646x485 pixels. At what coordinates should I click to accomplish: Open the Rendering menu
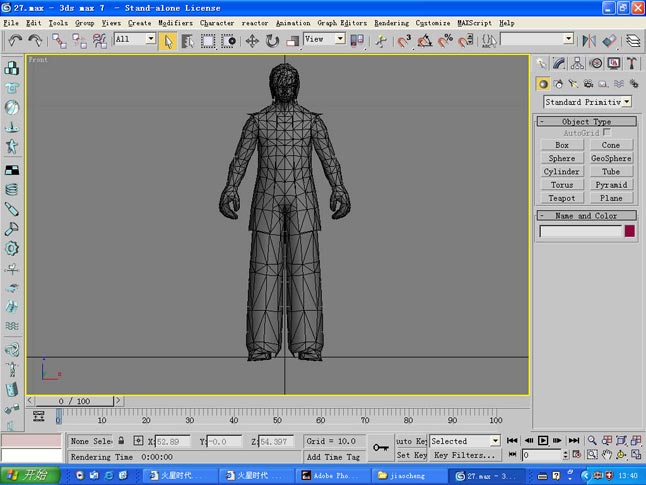coord(391,23)
